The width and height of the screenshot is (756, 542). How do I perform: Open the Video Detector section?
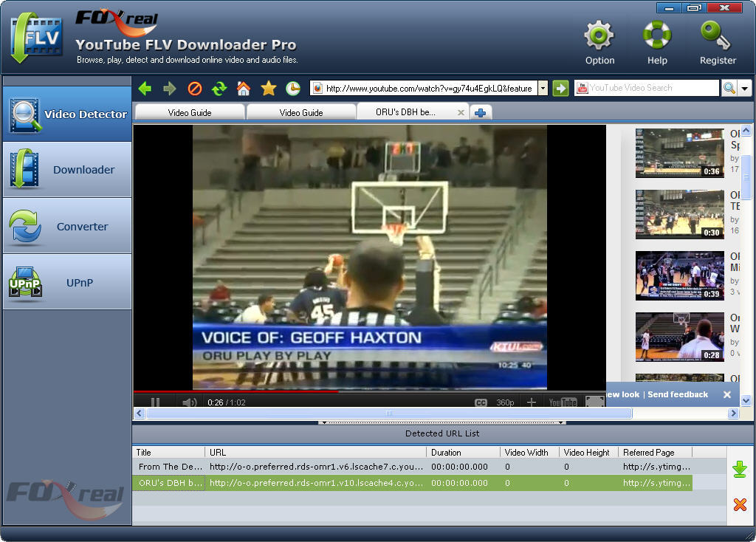point(67,114)
